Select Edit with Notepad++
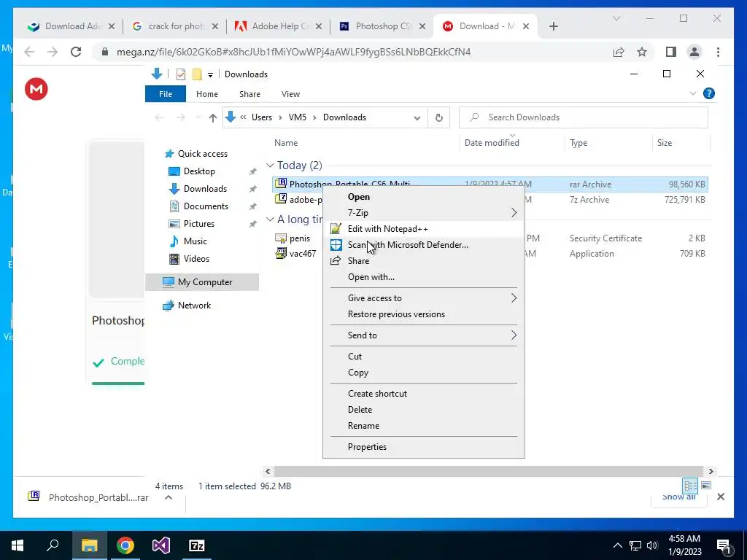 (x=424, y=228)
